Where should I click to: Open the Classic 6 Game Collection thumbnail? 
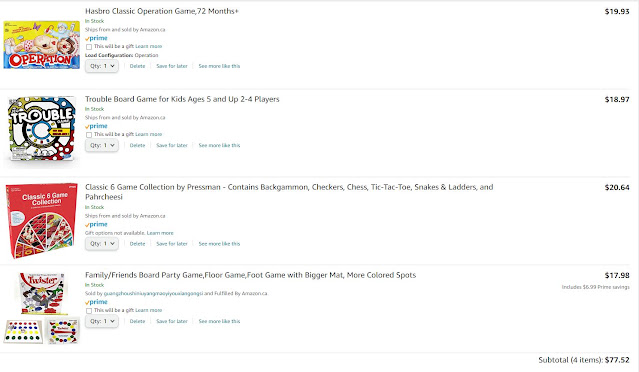tap(42, 220)
